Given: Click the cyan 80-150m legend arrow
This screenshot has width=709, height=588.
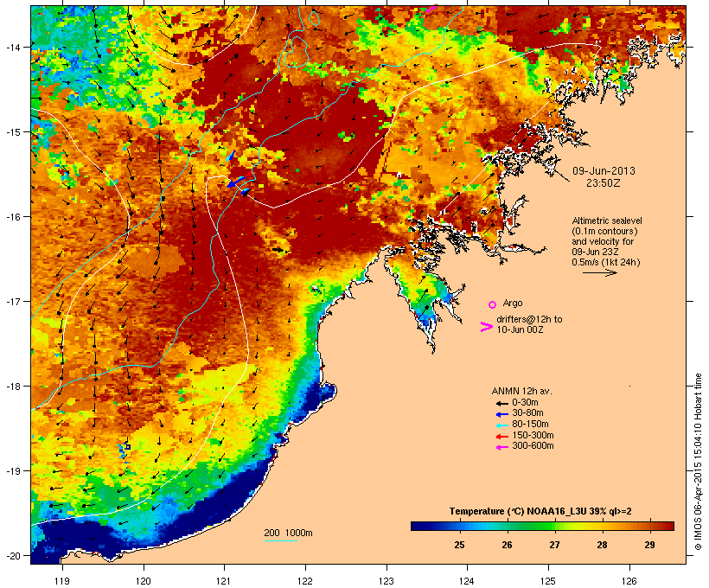Looking at the screenshot, I should [501, 425].
